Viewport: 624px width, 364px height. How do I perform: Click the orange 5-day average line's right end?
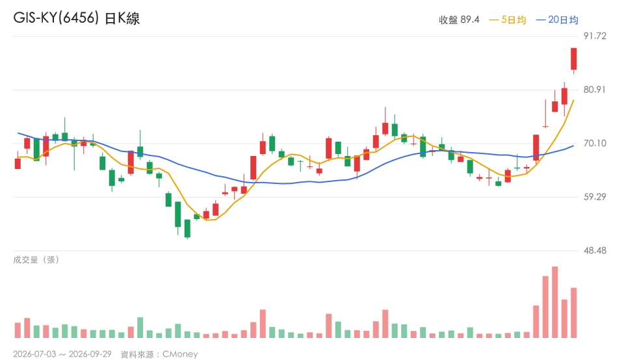(x=573, y=101)
